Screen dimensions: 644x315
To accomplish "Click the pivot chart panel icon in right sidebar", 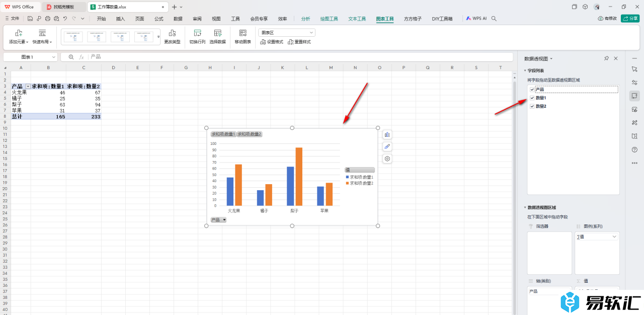I will (634, 96).
